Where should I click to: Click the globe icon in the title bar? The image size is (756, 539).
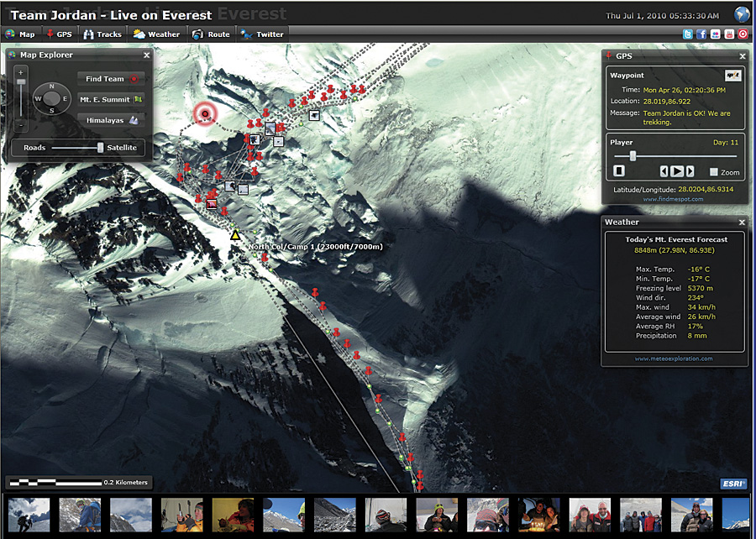pos(742,14)
